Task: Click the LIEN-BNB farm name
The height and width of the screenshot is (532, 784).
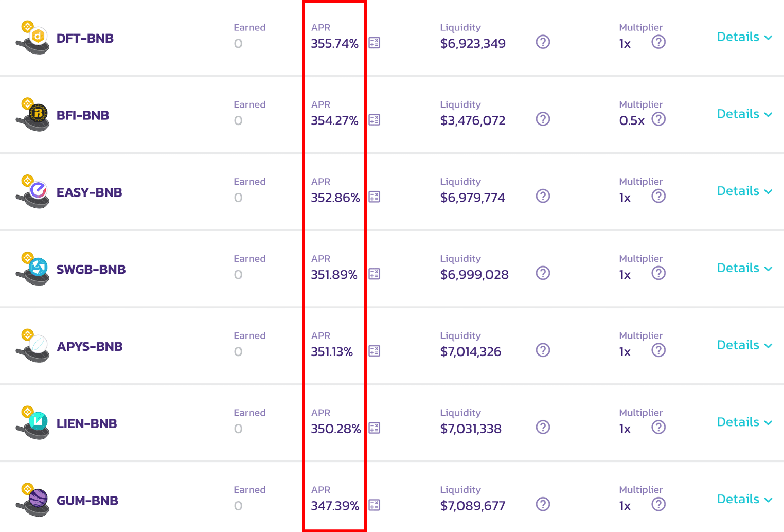Action: 87,423
